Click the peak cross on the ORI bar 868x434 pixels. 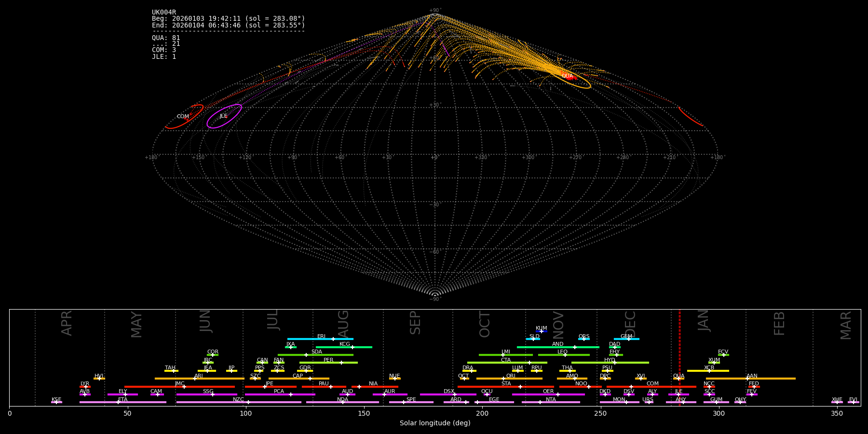[x=503, y=379]
